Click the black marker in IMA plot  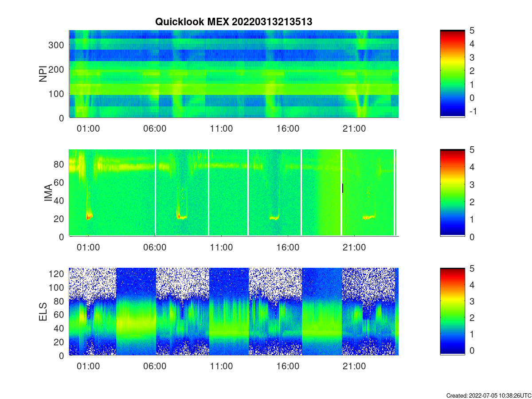343,188
